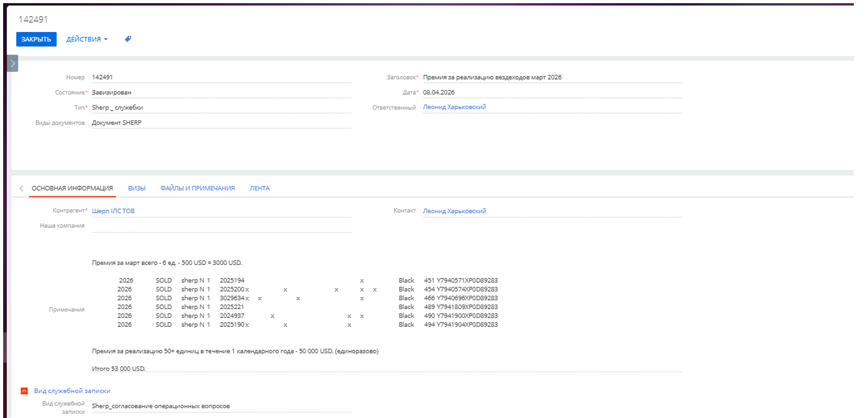Viewport: 868px width, 418px height.
Task: Click the Дата field 08.04.2026
Action: coord(553,92)
